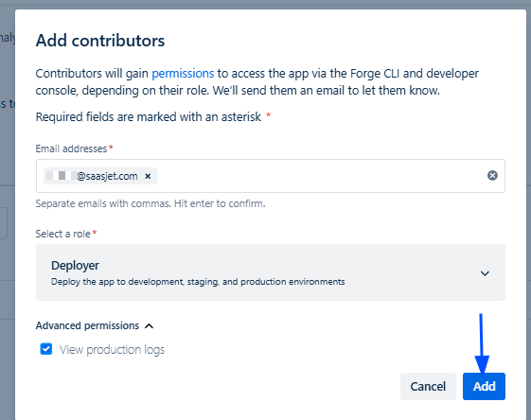Remove the saasjet.com email chip
This screenshot has width=531, height=420.
coord(148,176)
